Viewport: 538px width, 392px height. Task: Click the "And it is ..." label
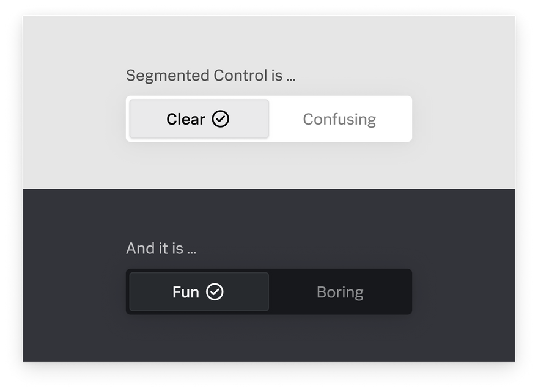tap(161, 249)
